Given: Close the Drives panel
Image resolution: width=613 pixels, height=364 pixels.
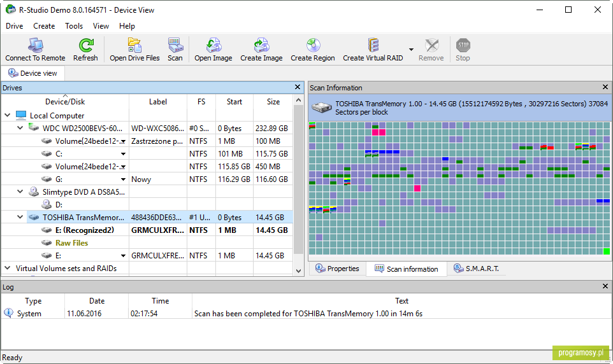Looking at the screenshot, I should pos(298,87).
